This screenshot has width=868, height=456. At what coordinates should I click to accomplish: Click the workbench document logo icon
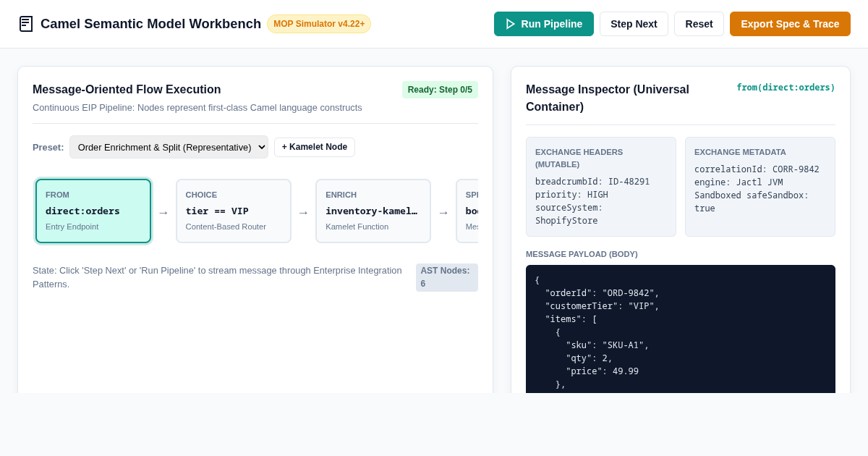26,24
